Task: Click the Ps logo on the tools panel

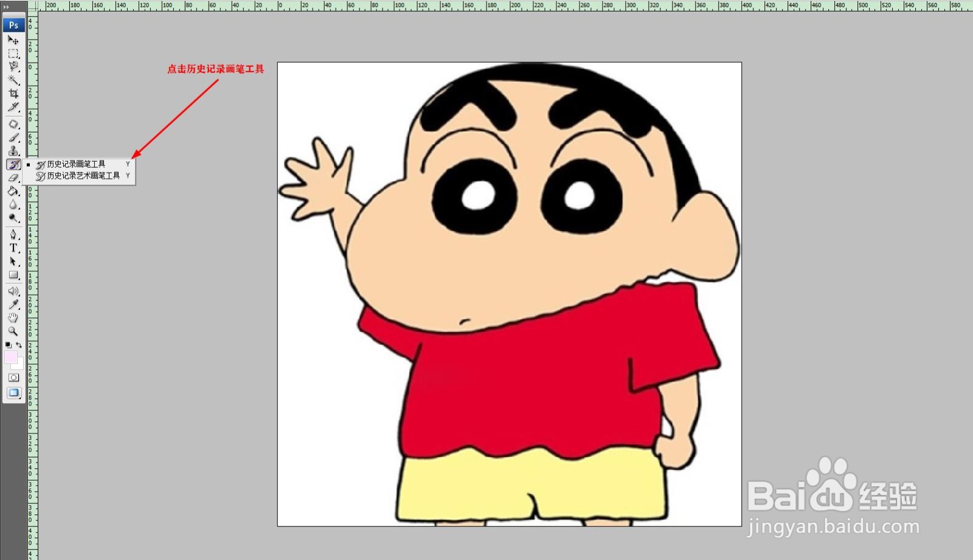Action: 13,25
